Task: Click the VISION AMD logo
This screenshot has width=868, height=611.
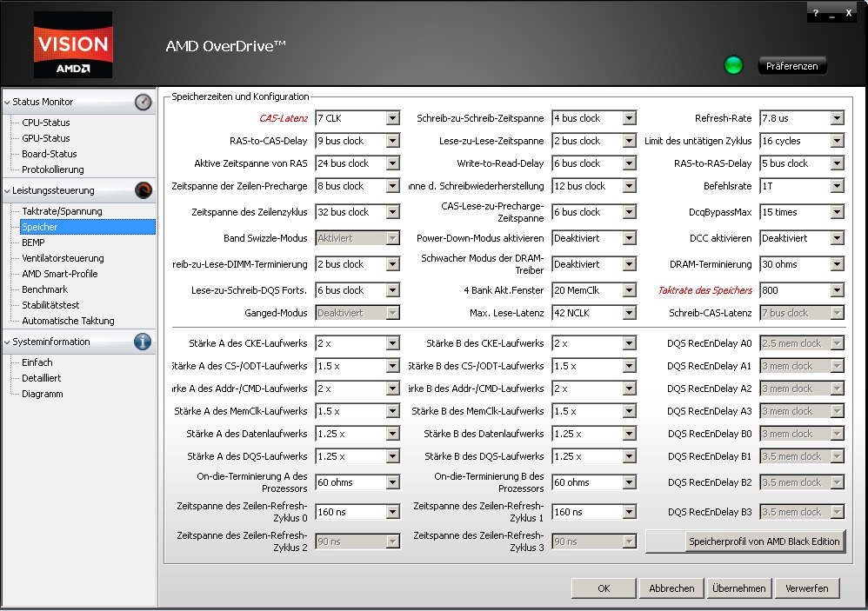Action: pos(73,45)
